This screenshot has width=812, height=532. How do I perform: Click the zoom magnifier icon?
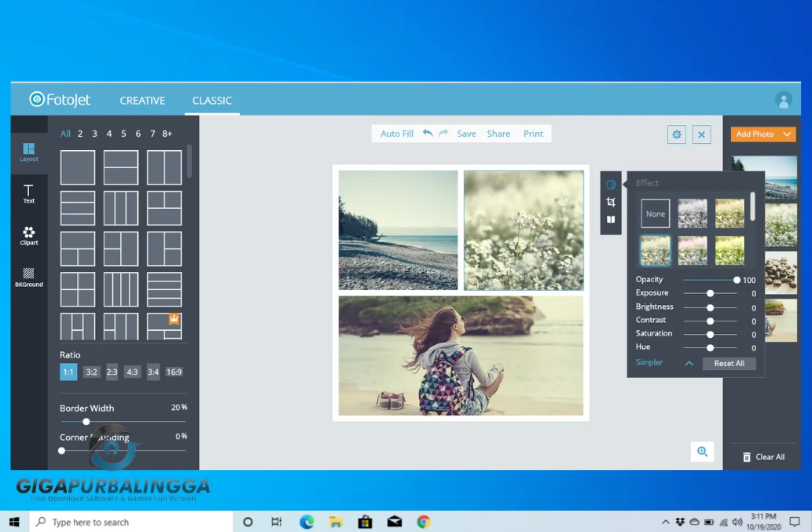(x=702, y=452)
